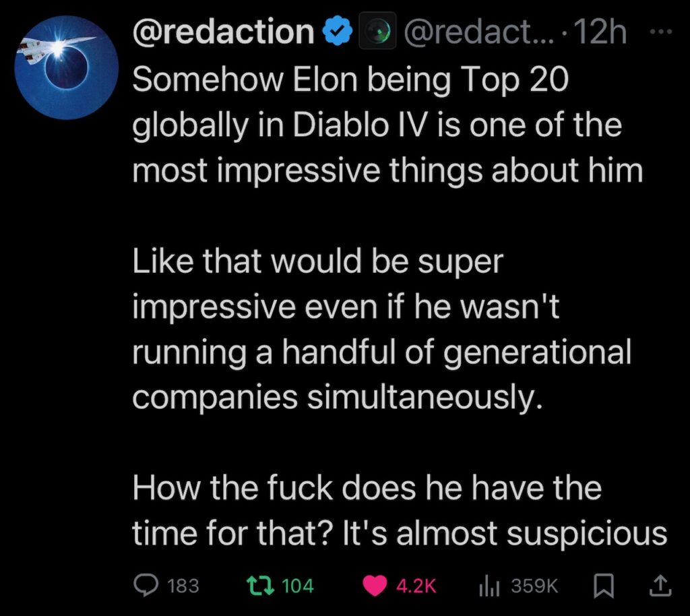
Task: Click the 104 reposts count
Action: pos(297,586)
